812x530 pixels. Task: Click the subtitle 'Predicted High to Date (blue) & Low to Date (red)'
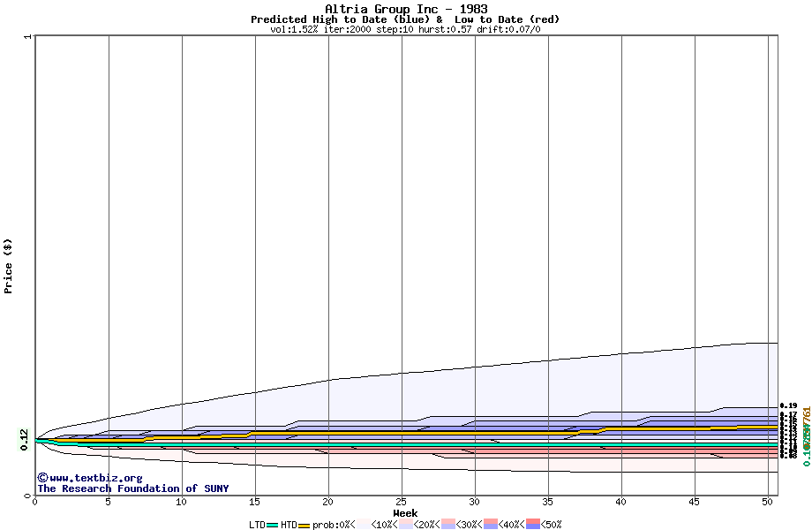click(405, 19)
